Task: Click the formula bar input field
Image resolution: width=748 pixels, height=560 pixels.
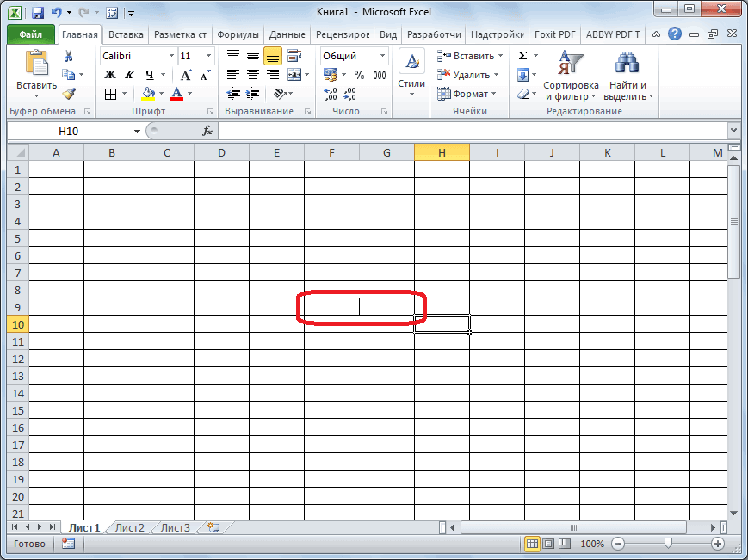Action: click(472, 131)
